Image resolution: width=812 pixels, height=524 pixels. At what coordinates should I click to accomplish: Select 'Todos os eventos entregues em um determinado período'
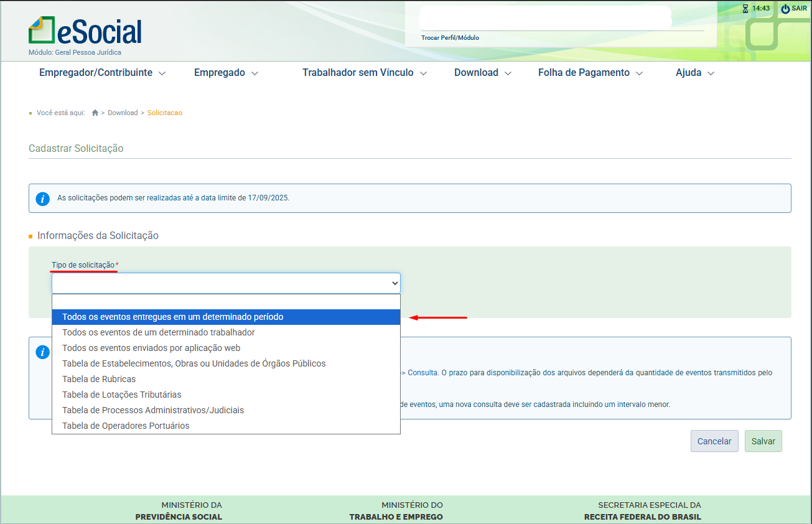(226, 317)
